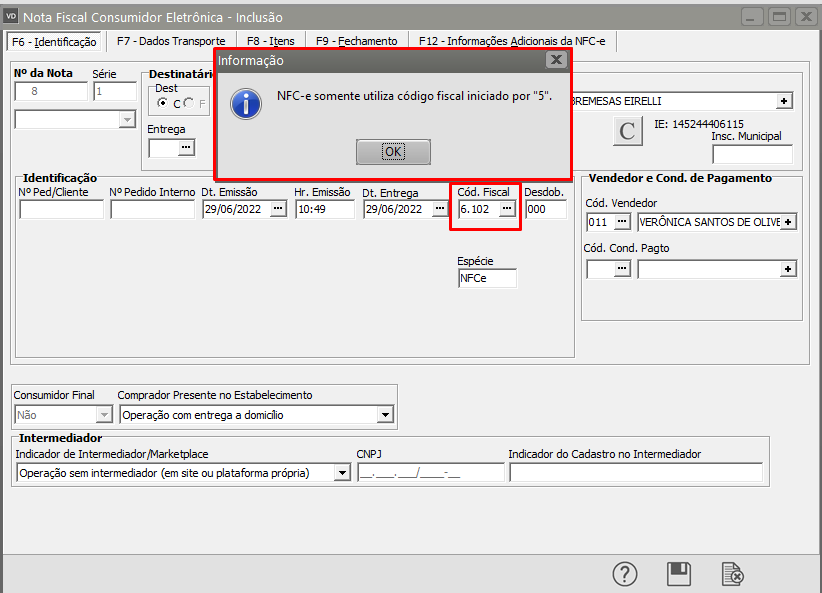Click the Nº Ped/Cliente input field
The image size is (822, 593).
[61, 209]
